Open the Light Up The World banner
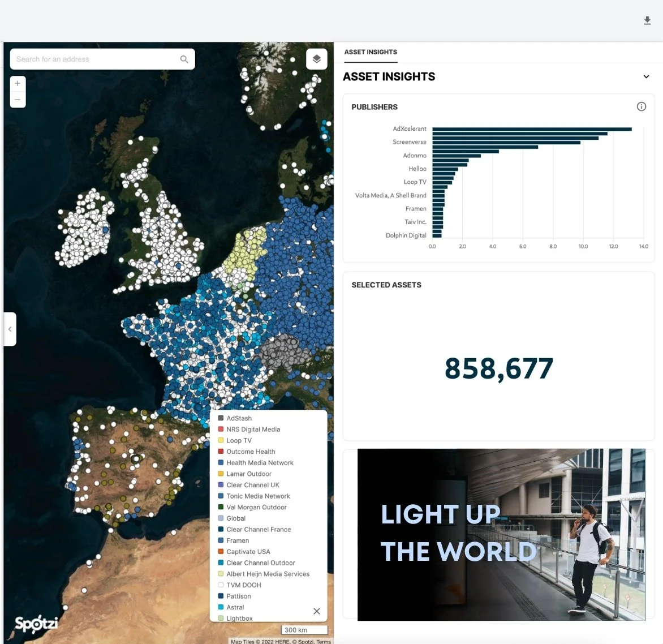This screenshot has width=663, height=644. [x=501, y=534]
